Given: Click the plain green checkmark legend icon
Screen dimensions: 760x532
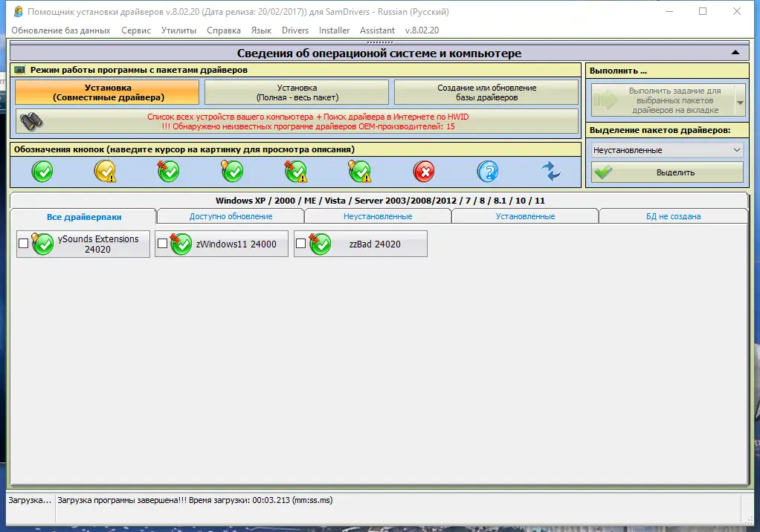Looking at the screenshot, I should [42, 172].
